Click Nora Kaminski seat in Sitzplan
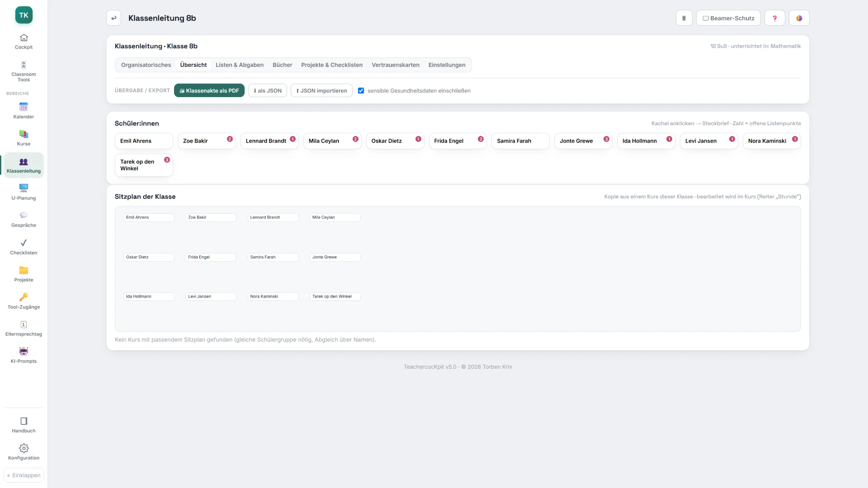Screen dimensions: 868x488 point(273,296)
